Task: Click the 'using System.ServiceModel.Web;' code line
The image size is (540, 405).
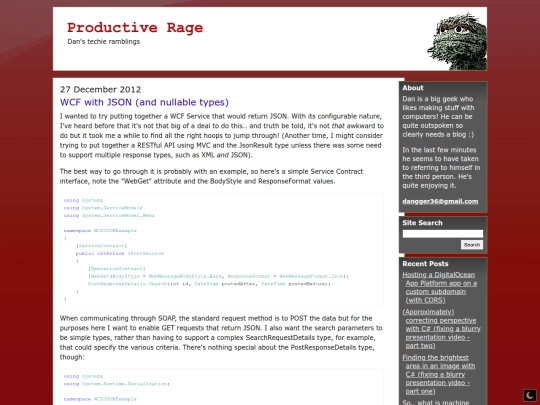Action: (x=109, y=216)
